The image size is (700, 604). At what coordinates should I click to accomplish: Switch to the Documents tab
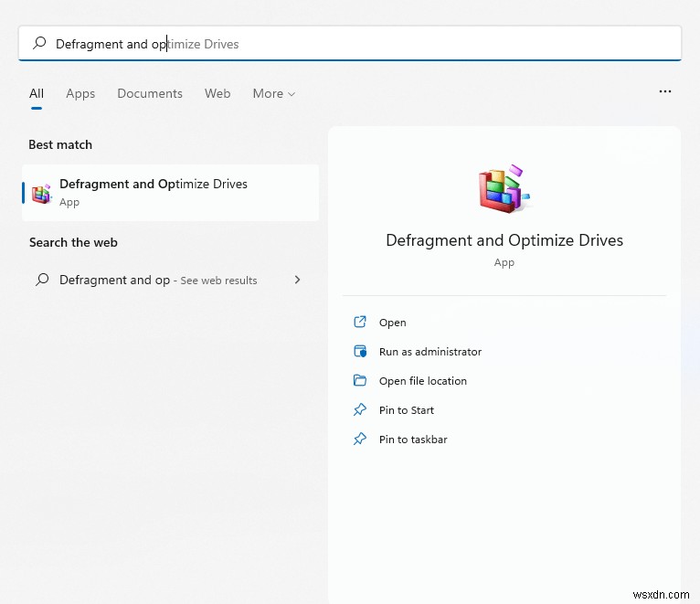(150, 93)
